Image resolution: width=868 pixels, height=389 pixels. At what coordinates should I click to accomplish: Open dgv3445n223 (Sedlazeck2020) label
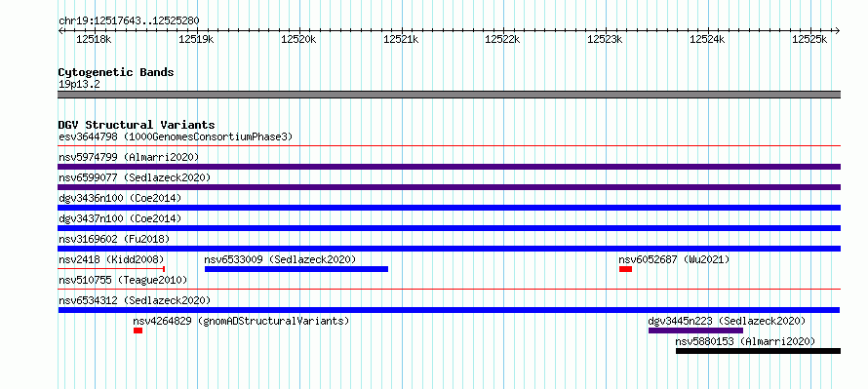(x=727, y=321)
